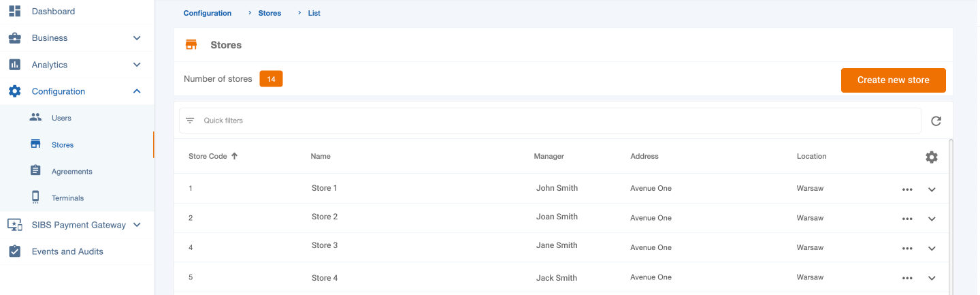Expand the Jack Smith store row
980x295 pixels.
pyautogui.click(x=932, y=278)
